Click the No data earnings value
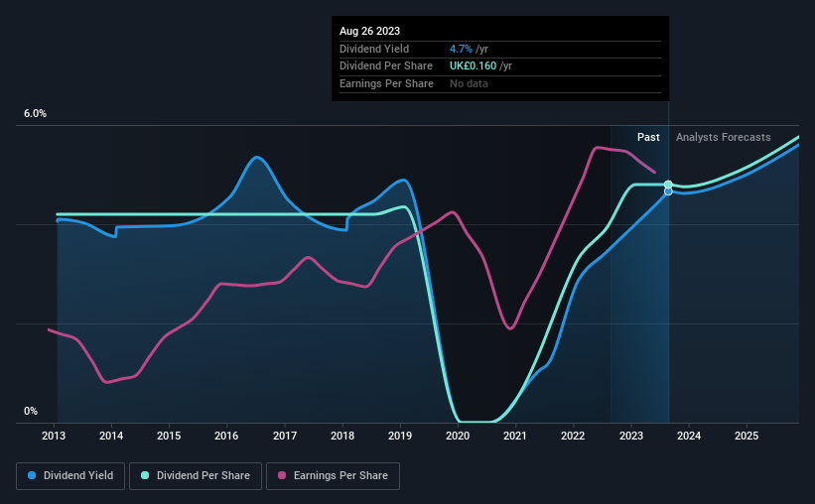Screen dimensions: 815x504 [x=469, y=83]
